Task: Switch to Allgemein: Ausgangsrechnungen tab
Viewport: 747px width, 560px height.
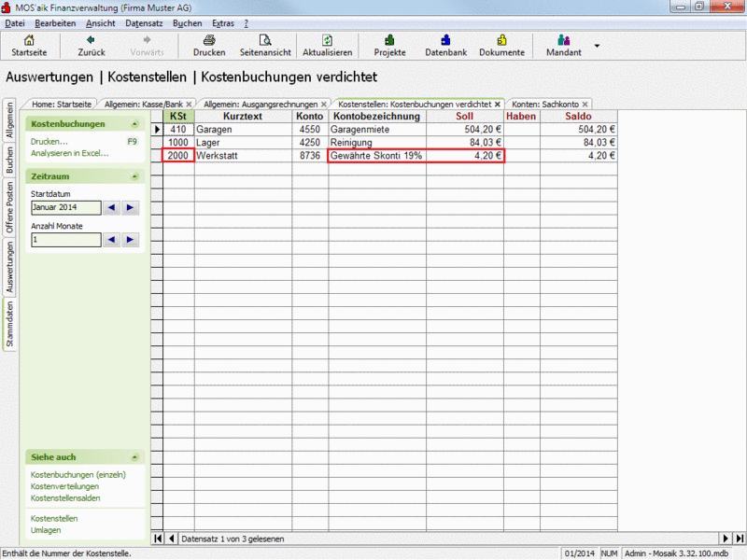Action: click(x=261, y=105)
